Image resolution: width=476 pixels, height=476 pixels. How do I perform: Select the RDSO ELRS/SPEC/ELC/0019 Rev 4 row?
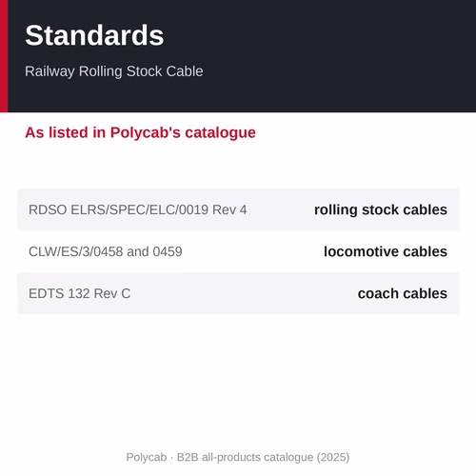pos(238,209)
